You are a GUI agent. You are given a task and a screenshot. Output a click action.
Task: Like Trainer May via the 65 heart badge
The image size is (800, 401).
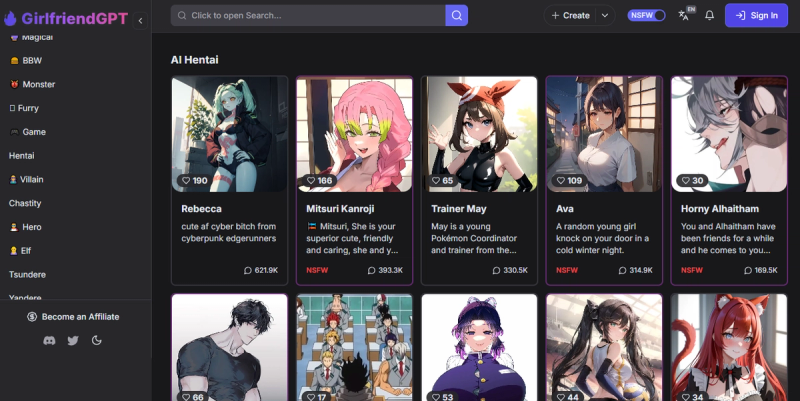tap(442, 180)
